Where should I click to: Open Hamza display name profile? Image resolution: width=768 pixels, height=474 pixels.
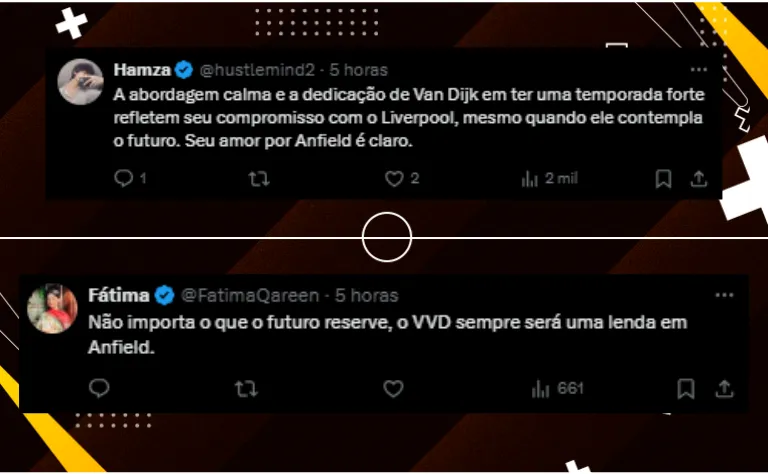pyautogui.click(x=142, y=70)
